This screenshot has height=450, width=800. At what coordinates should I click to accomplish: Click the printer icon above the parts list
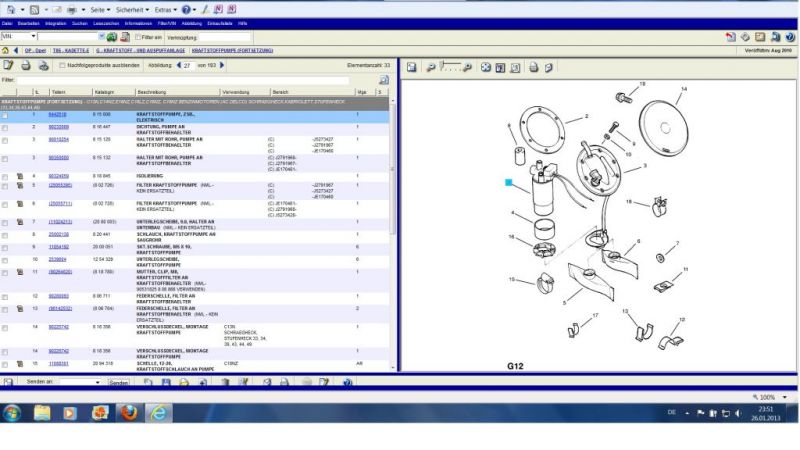tap(26, 65)
